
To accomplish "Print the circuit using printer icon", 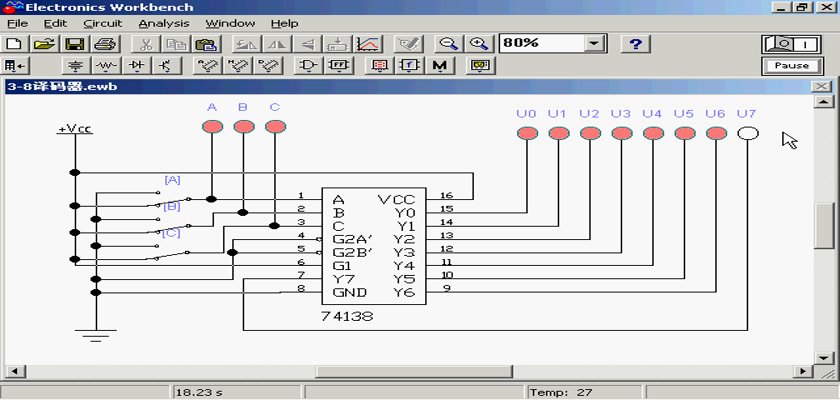I will click(x=105, y=44).
